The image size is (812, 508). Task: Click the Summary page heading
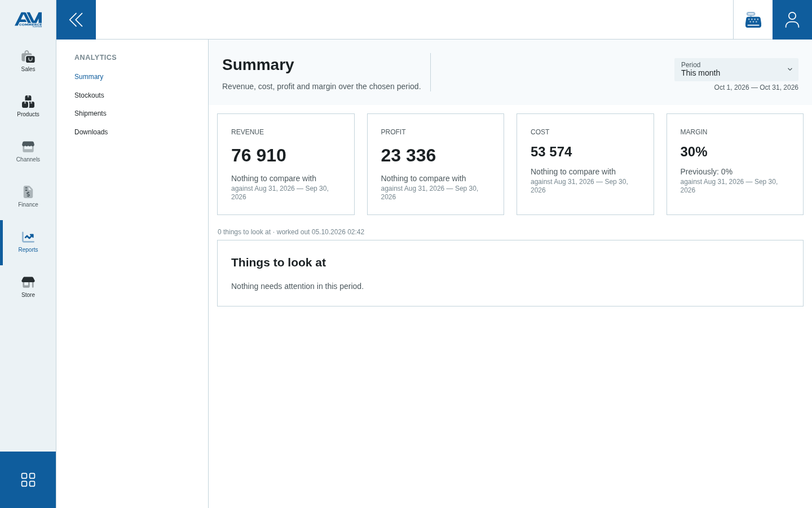(258, 64)
